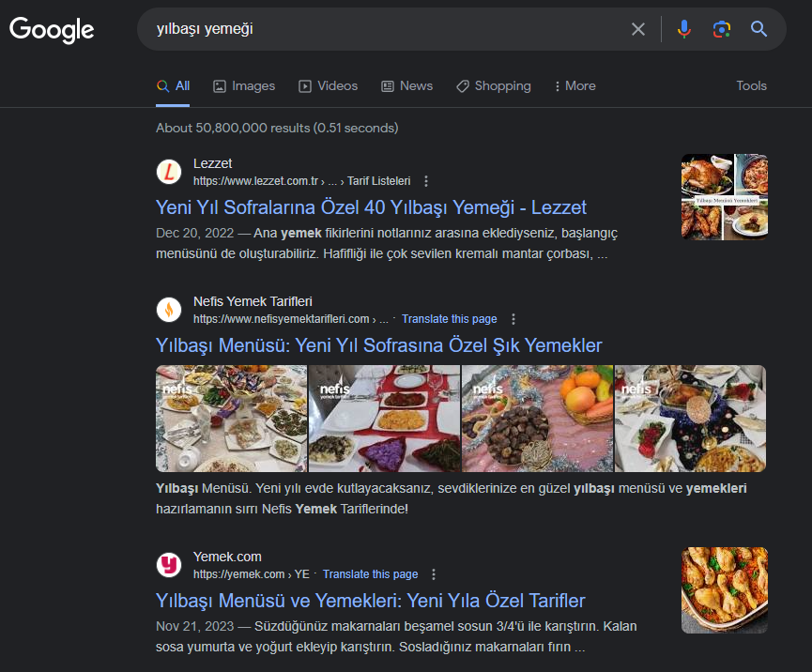The width and height of the screenshot is (812, 672).
Task: Translate the Yemek.com page
Action: (370, 574)
